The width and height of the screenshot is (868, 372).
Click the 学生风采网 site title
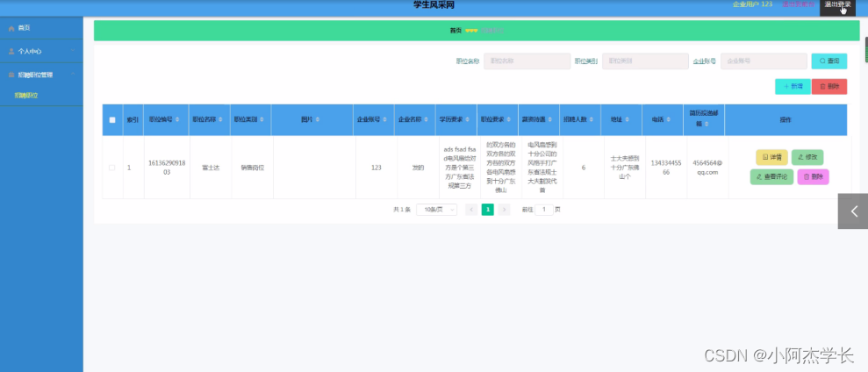[x=434, y=5]
